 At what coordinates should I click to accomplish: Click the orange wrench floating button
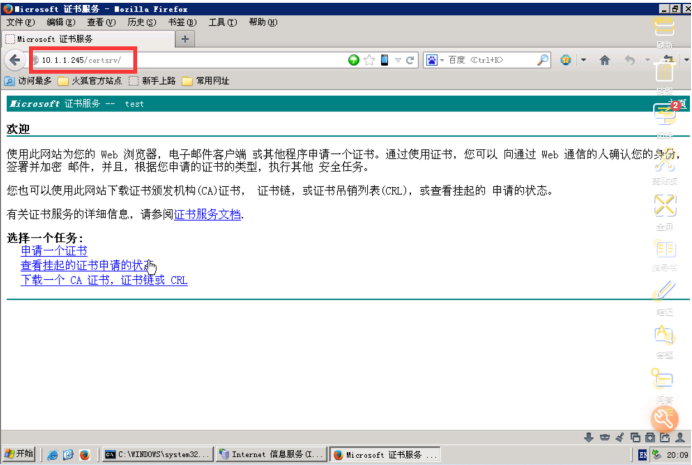pyautogui.click(x=664, y=419)
